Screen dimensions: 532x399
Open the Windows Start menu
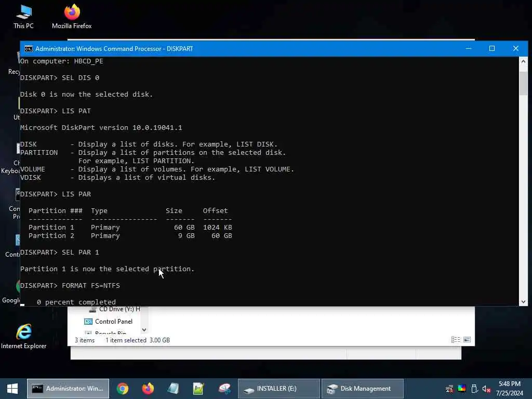tap(12, 389)
